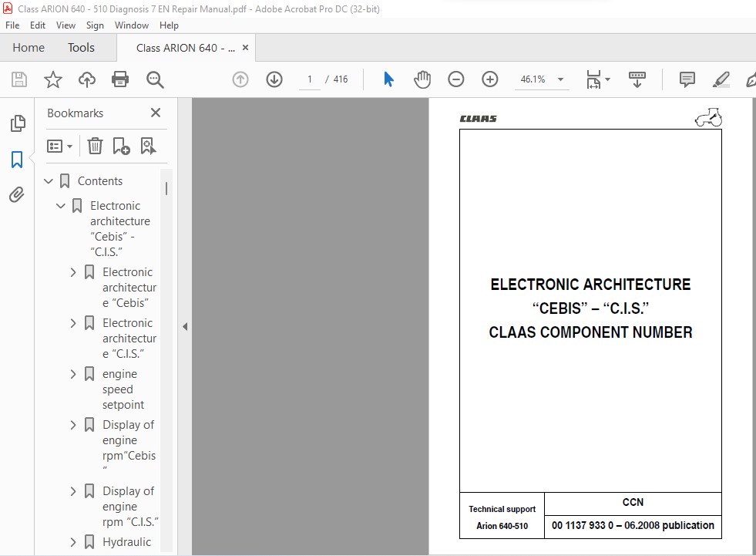Image resolution: width=756 pixels, height=556 pixels.
Task: Zoom out with the minus icon
Action: (455, 79)
